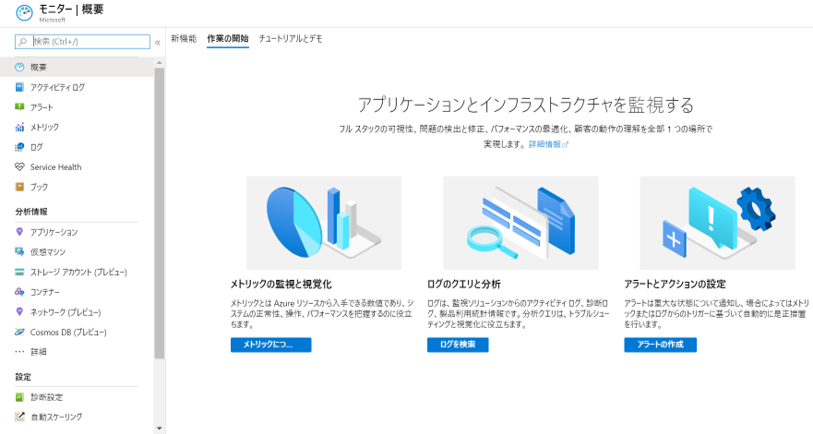Click the sidebar vertical scrollbar thumb
Image resolution: width=813 pixels, height=434 pixels.
tap(159, 213)
